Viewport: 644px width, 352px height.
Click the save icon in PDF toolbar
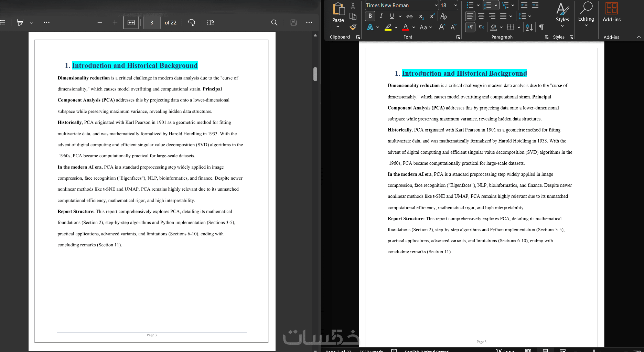pyautogui.click(x=293, y=22)
